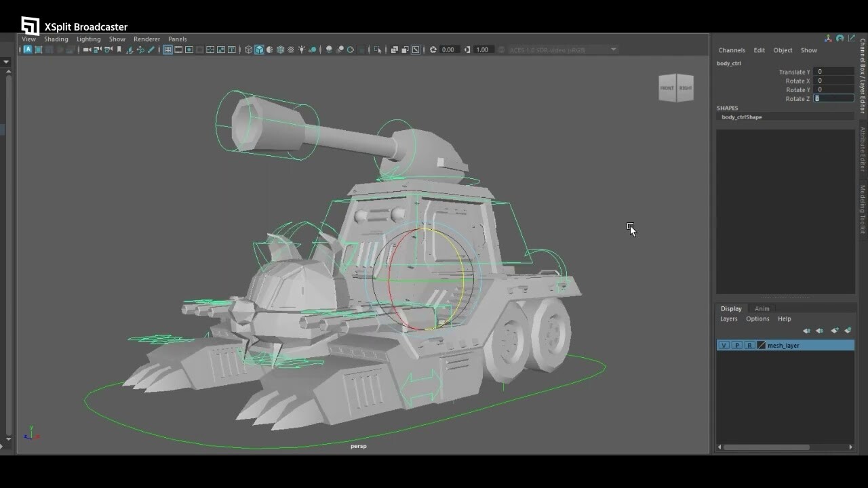
Task: Open the Shading menu of the viewport
Action: click(x=56, y=39)
